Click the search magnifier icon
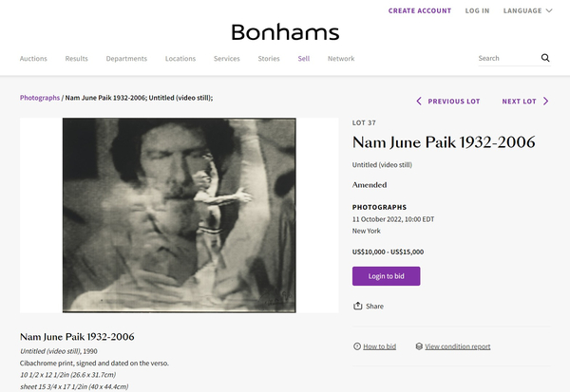The image size is (570, 392). pyautogui.click(x=545, y=58)
